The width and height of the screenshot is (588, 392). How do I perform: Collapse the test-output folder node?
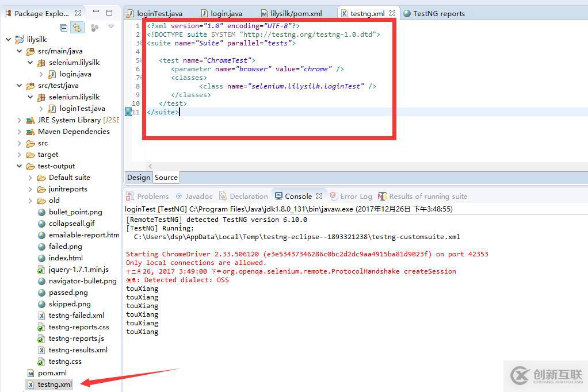[20, 166]
